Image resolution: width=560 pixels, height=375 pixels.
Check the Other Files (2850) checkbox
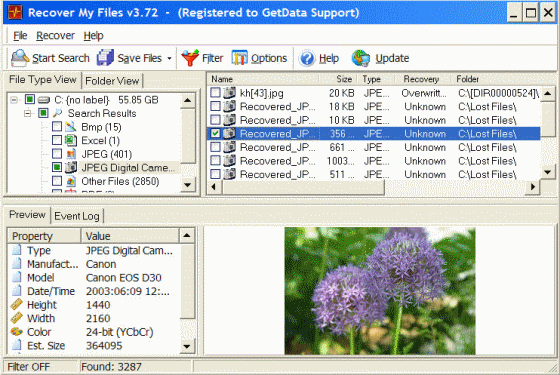pos(57,181)
